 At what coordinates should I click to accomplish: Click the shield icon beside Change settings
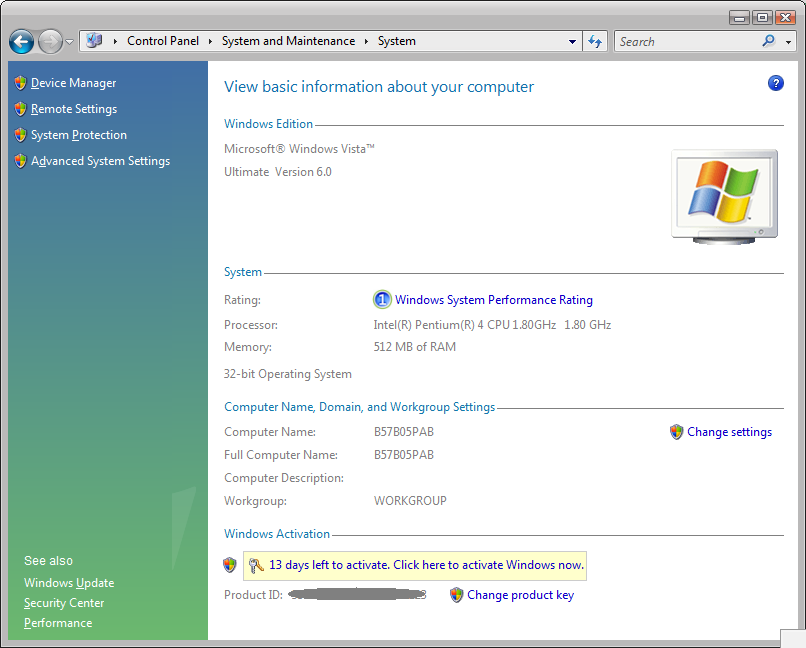(x=676, y=432)
